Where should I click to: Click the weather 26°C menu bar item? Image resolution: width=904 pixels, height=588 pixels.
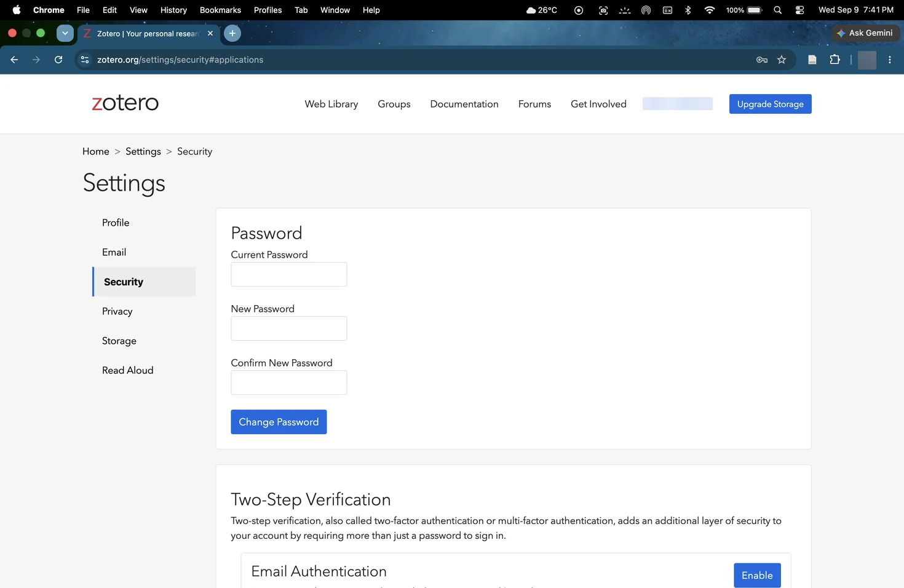[x=542, y=10]
